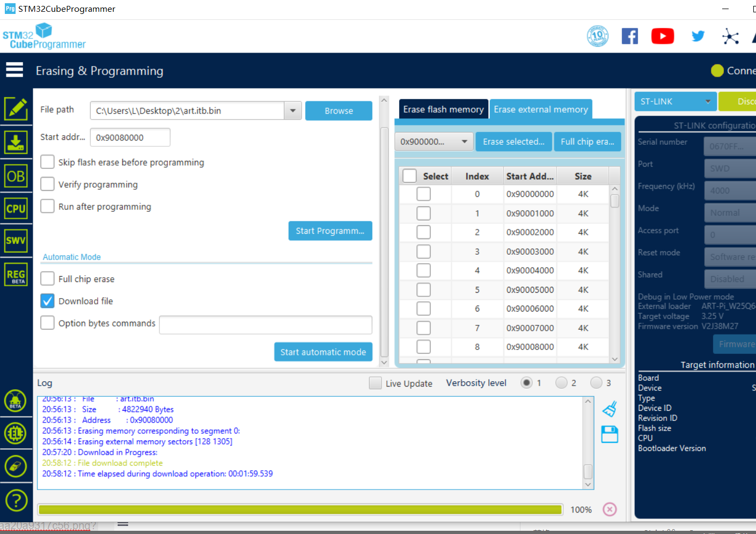This screenshot has height=534, width=756.
Task: Open Erasing & Programming download icon
Action: coord(16,143)
